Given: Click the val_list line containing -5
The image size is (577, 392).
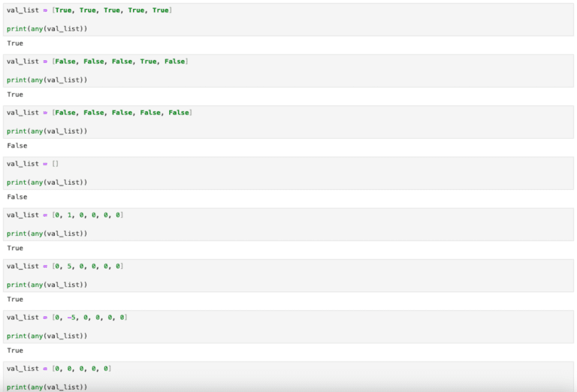Looking at the screenshot, I should coord(67,318).
